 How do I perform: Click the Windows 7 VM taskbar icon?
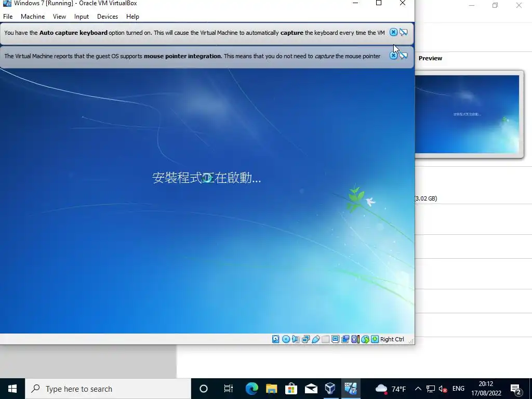[x=351, y=389]
